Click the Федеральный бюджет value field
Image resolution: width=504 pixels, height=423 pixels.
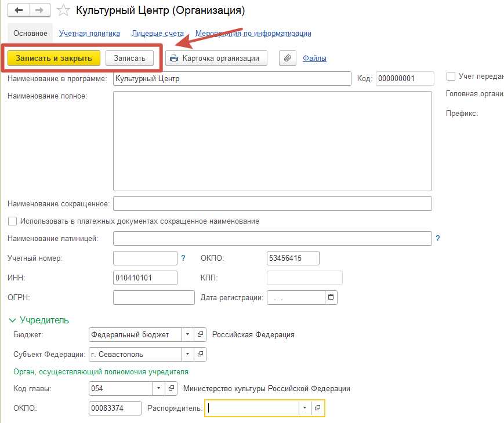click(x=135, y=334)
